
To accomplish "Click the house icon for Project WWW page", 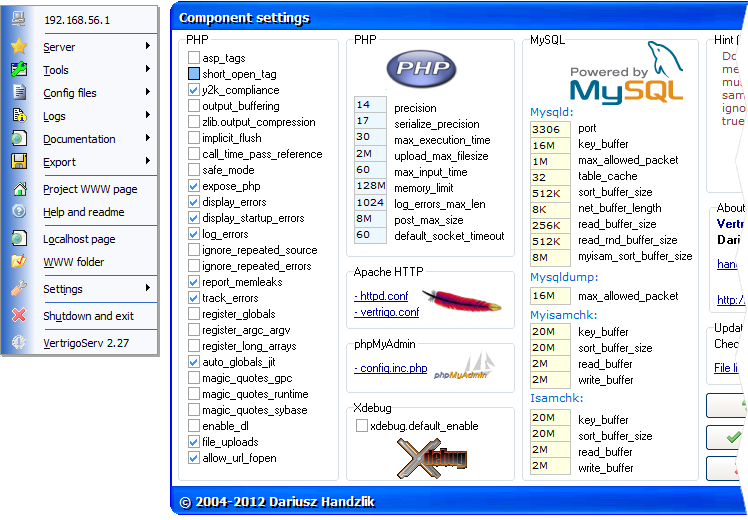I will [20, 189].
